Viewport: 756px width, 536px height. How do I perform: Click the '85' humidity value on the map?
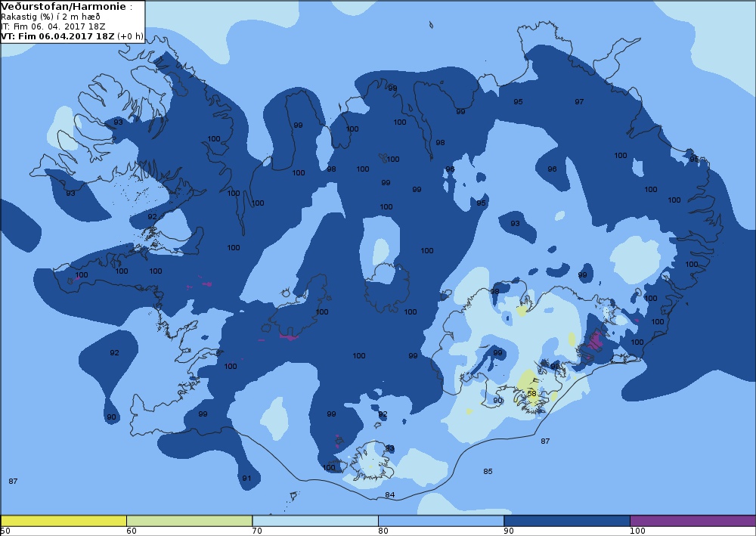(488, 472)
